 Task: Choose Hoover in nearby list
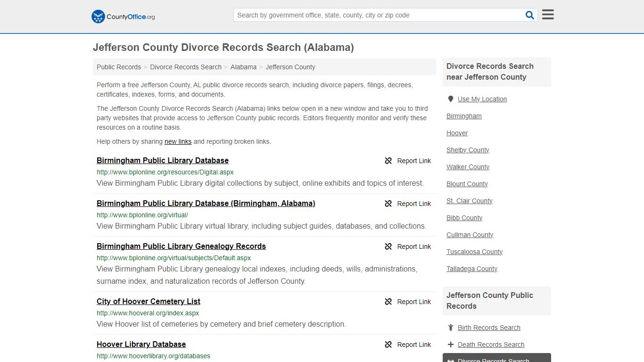click(457, 133)
